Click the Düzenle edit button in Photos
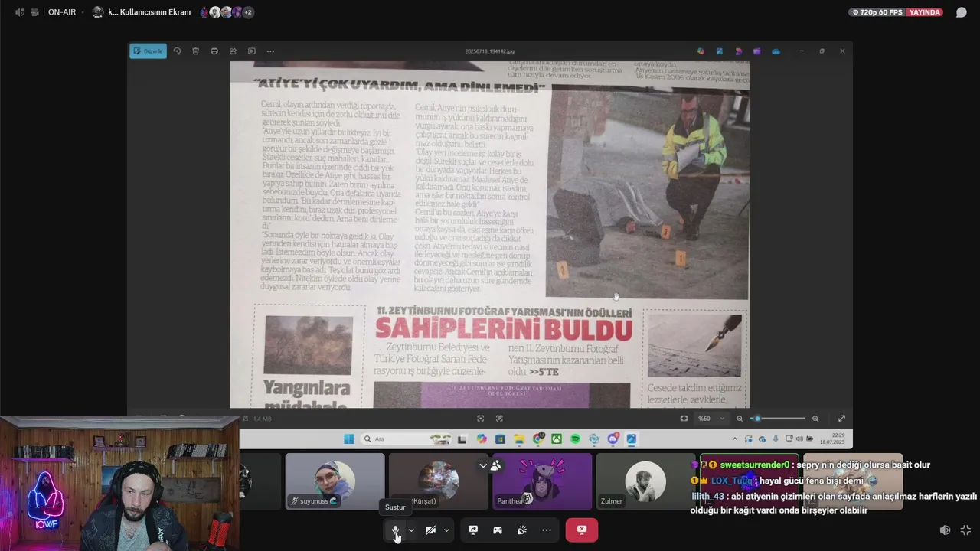The height and width of the screenshot is (551, 980). point(148,51)
